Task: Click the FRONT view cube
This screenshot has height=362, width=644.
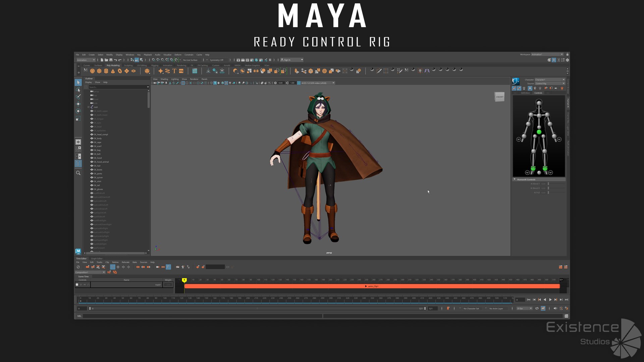Action: click(499, 97)
